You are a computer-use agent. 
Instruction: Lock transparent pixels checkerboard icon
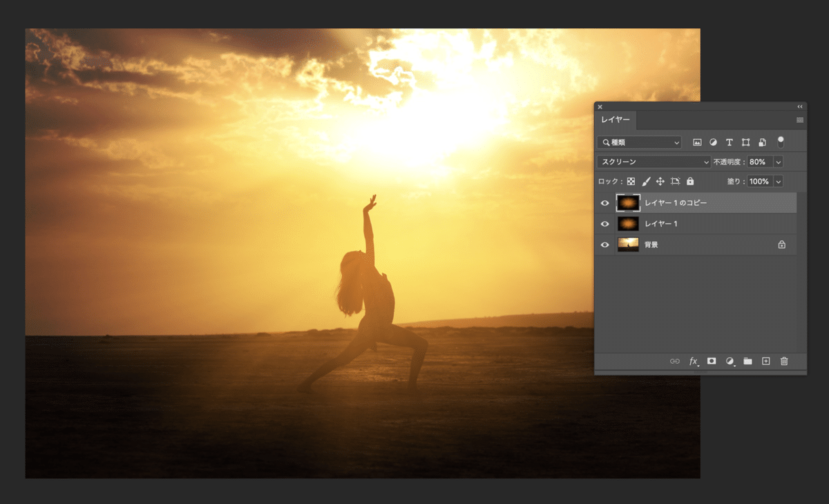tap(631, 181)
